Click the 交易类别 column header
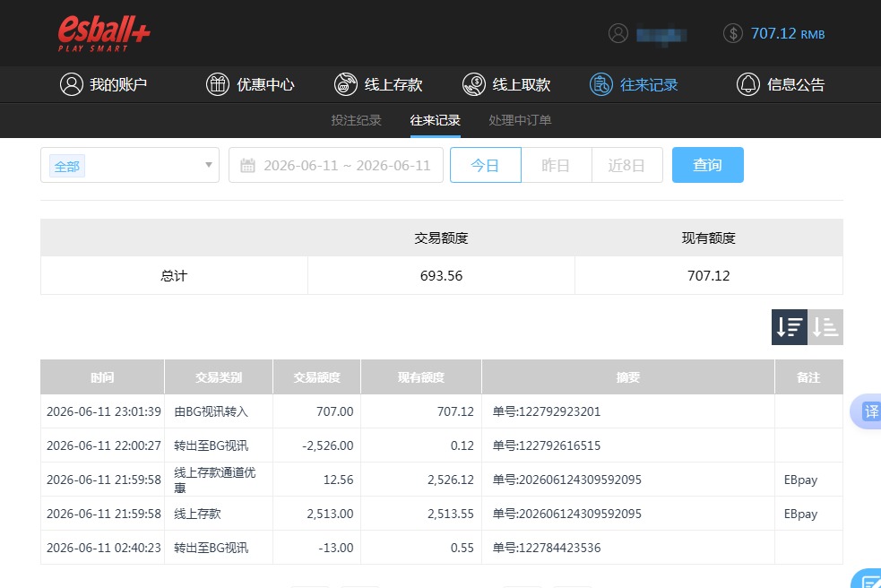This screenshot has width=881, height=588. click(219, 377)
